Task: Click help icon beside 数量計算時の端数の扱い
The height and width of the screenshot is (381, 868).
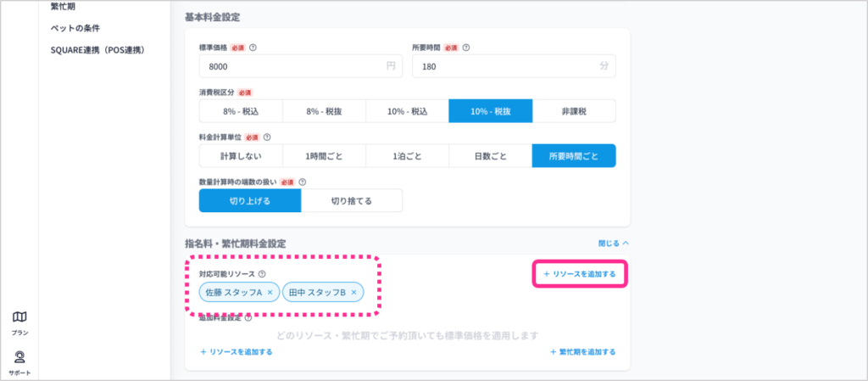Action: point(302,182)
